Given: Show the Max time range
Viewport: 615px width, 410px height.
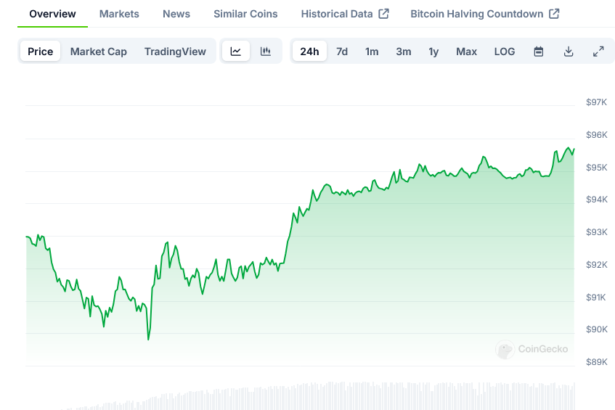Looking at the screenshot, I should (x=466, y=51).
